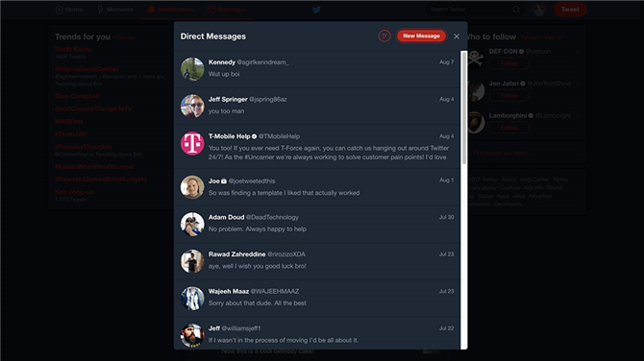Start a New Message
Screen dimensions: 644x361
point(421,36)
